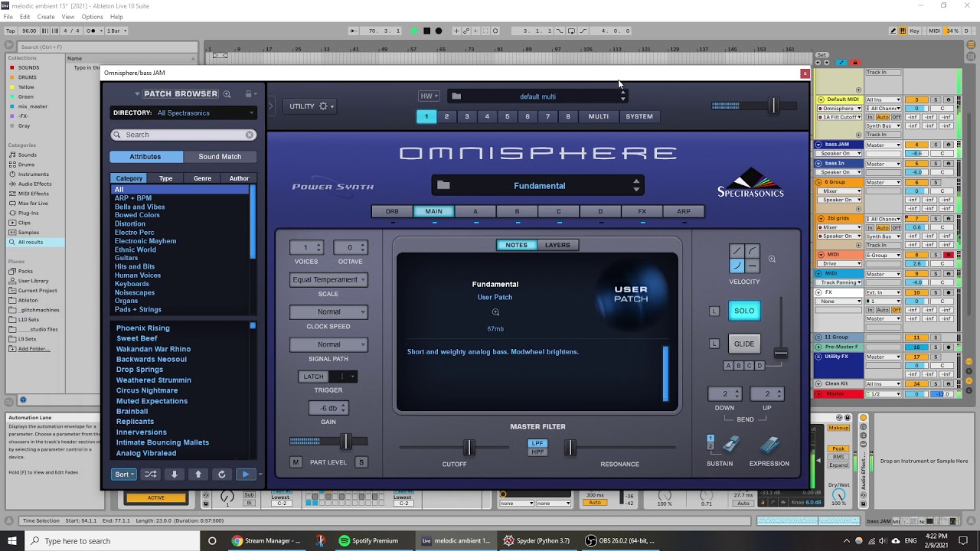Image resolution: width=980 pixels, height=551 pixels.
Task: Toggle GLIDE button
Action: click(744, 344)
